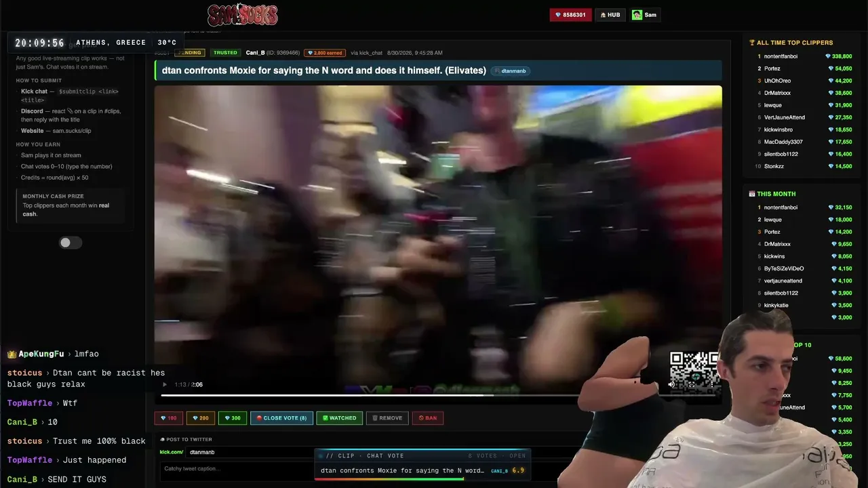The width and height of the screenshot is (868, 488).
Task: Open the Cani_B submitter name link
Action: (x=255, y=53)
